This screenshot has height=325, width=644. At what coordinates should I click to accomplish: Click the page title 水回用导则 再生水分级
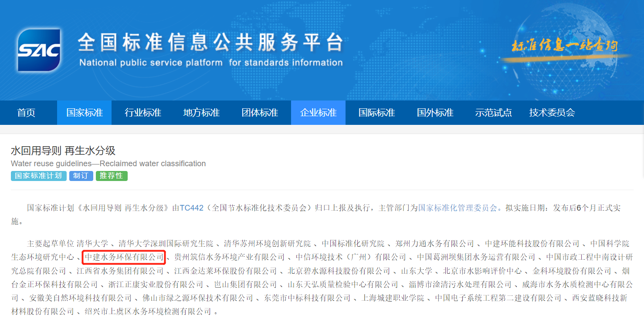[x=63, y=151]
